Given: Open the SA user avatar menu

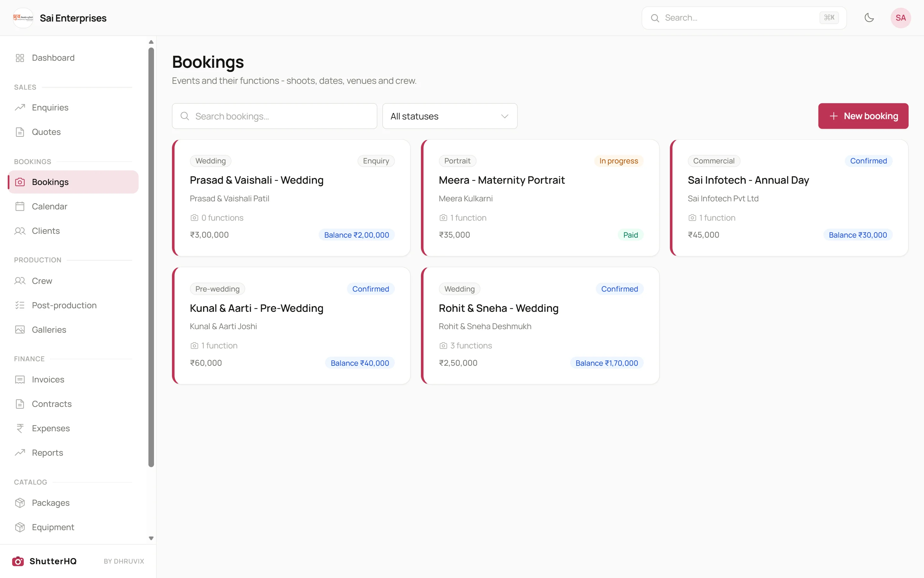Looking at the screenshot, I should point(900,18).
